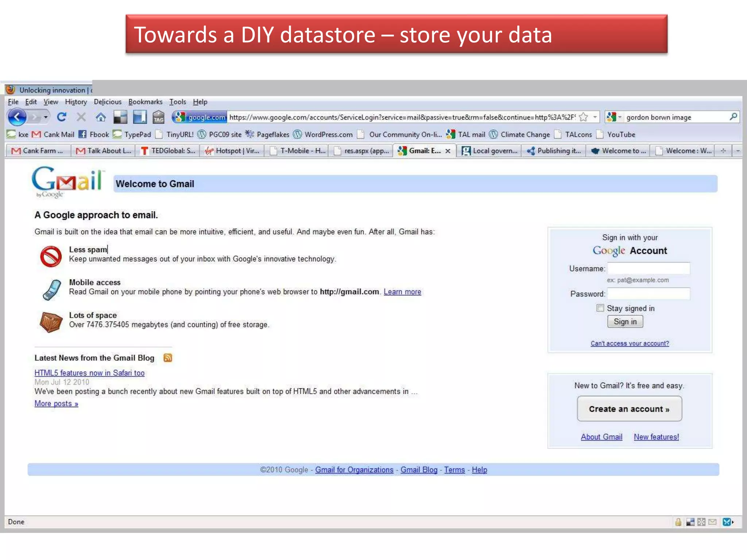Switch to the Cank Farm tab

(38, 151)
